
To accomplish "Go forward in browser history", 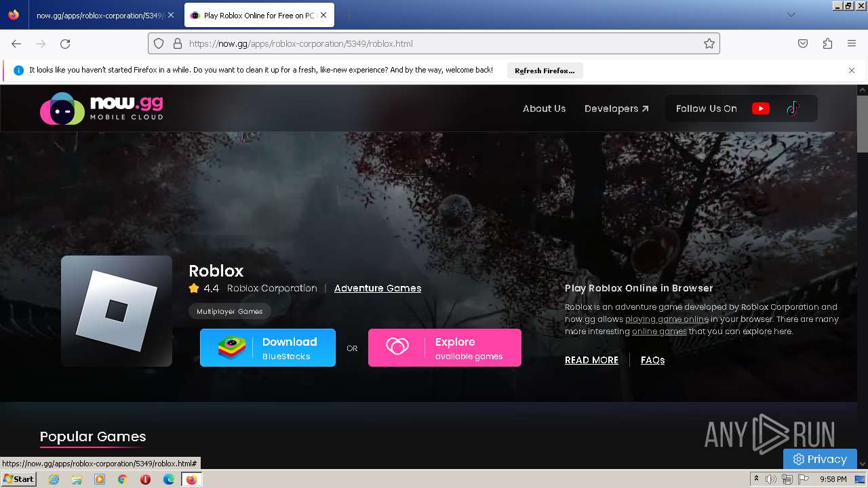I will pos(41,43).
